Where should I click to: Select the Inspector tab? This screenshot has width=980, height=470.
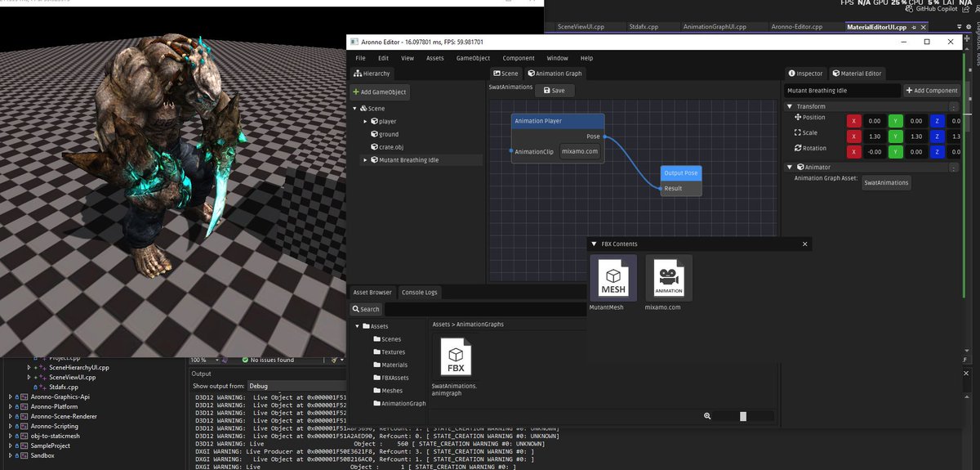point(806,74)
